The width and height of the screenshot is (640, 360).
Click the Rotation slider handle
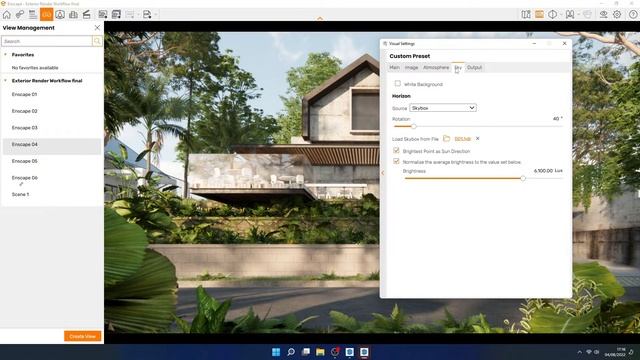point(413,127)
